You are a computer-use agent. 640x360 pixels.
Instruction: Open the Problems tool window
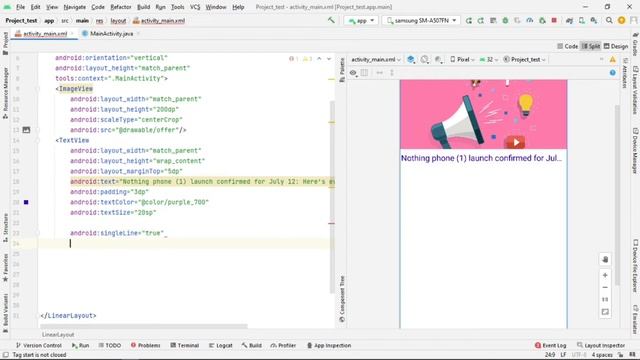145,345
